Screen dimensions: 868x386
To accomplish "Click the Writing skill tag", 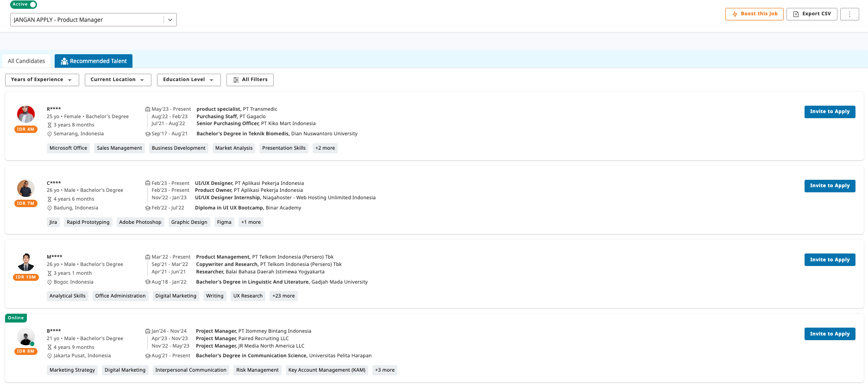I will (215, 296).
